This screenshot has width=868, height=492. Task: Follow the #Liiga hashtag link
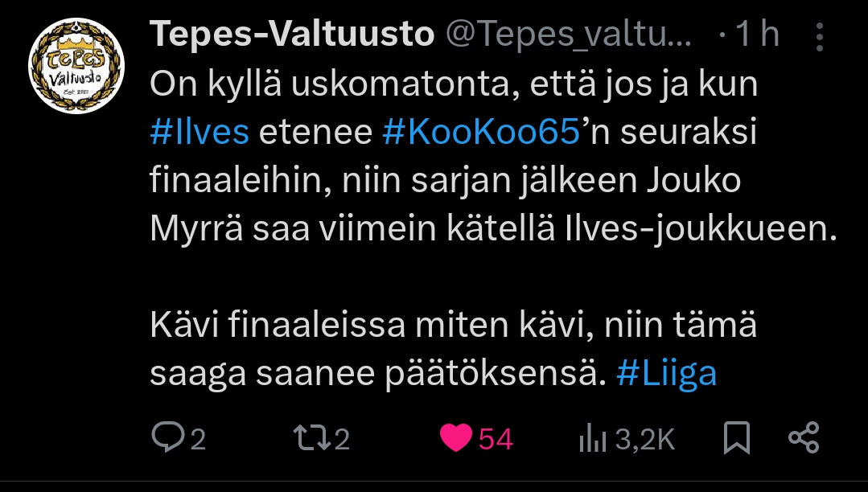point(666,375)
